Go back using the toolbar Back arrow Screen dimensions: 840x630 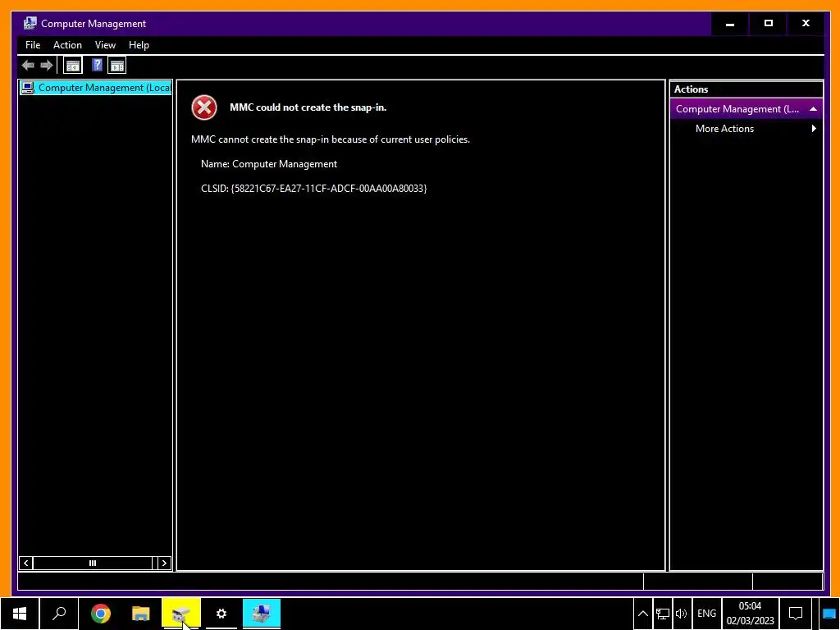coord(28,66)
